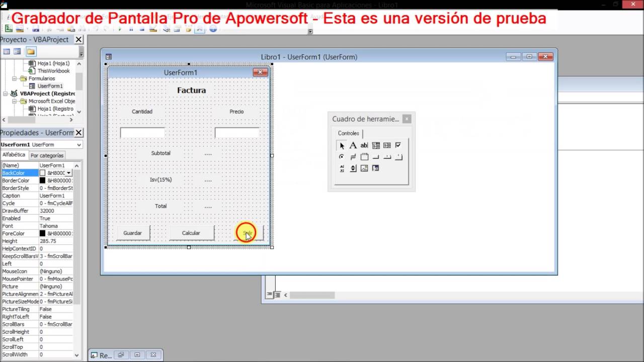The image size is (644, 362).
Task: Collapse the Microsoft Excel Objetos folder node
Action: click(15, 101)
